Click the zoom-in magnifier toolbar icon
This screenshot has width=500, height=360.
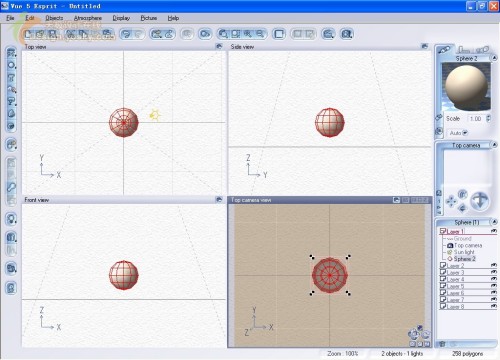pyautogui.click(x=248, y=34)
